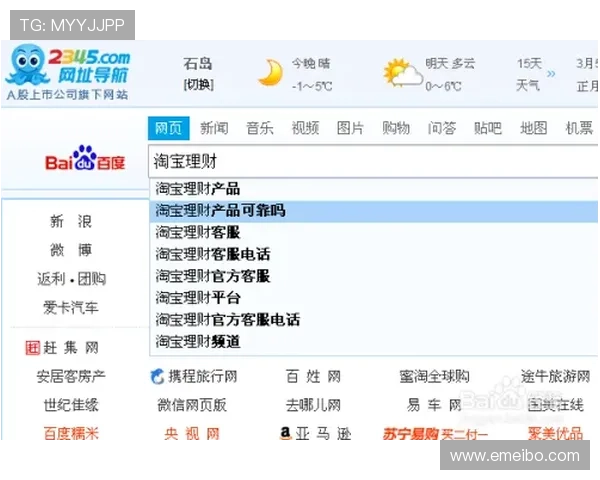Image resolution: width=600 pixels, height=480 pixels.
Task: Click the 网址导航 logo text
Action: (92, 75)
